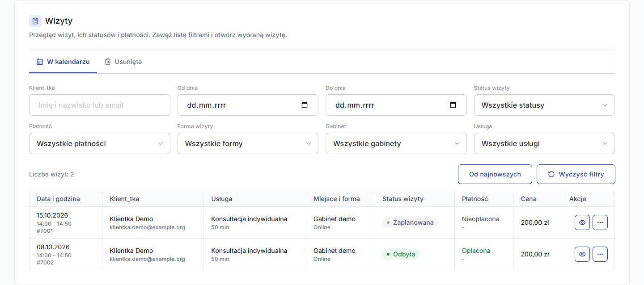Click Konsultacja indywidualna in visit #7001 row

[249, 219]
